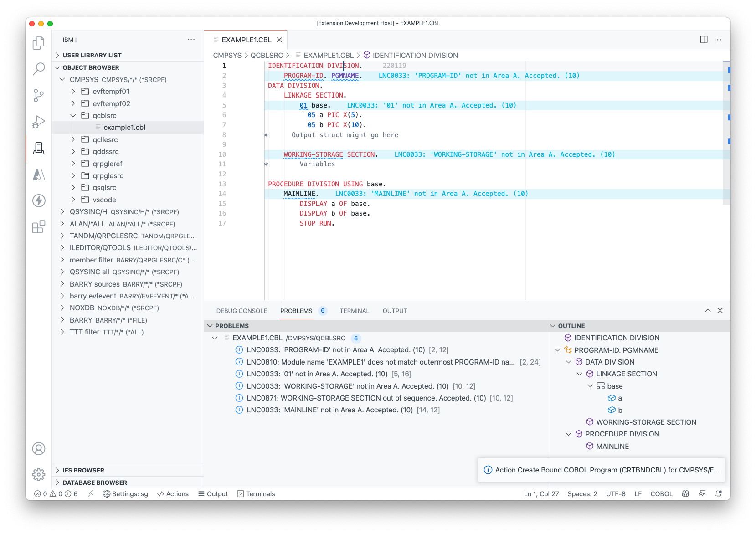Screen dimensions: 756x534
Task: Open the Source Control view
Action: (x=39, y=95)
